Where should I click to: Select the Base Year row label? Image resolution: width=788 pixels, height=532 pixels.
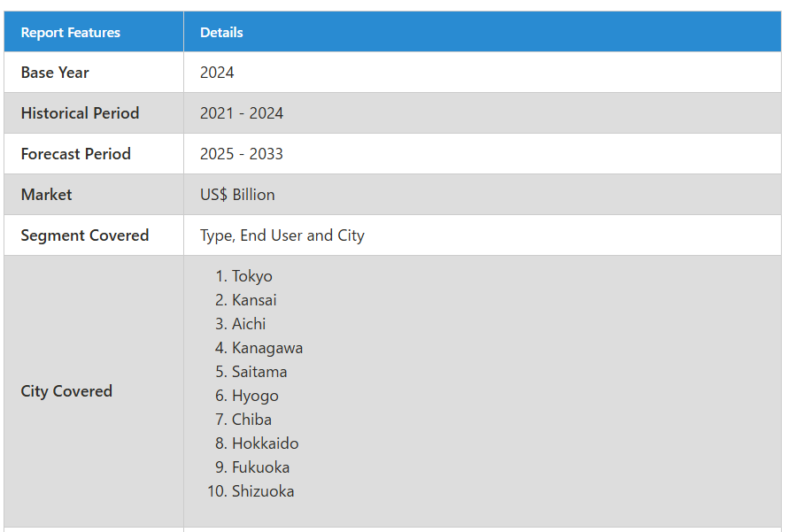click(x=55, y=73)
